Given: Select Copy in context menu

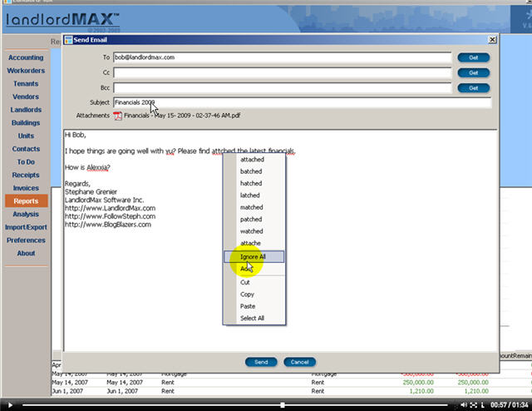Looking at the screenshot, I should click(254, 295).
